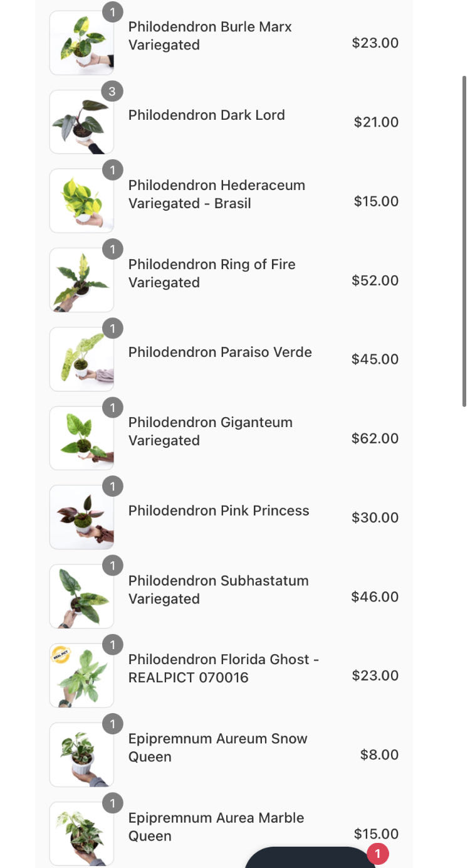The height and width of the screenshot is (868, 470).
Task: Click the quantity badge on Dark Lord
Action: pos(113,92)
